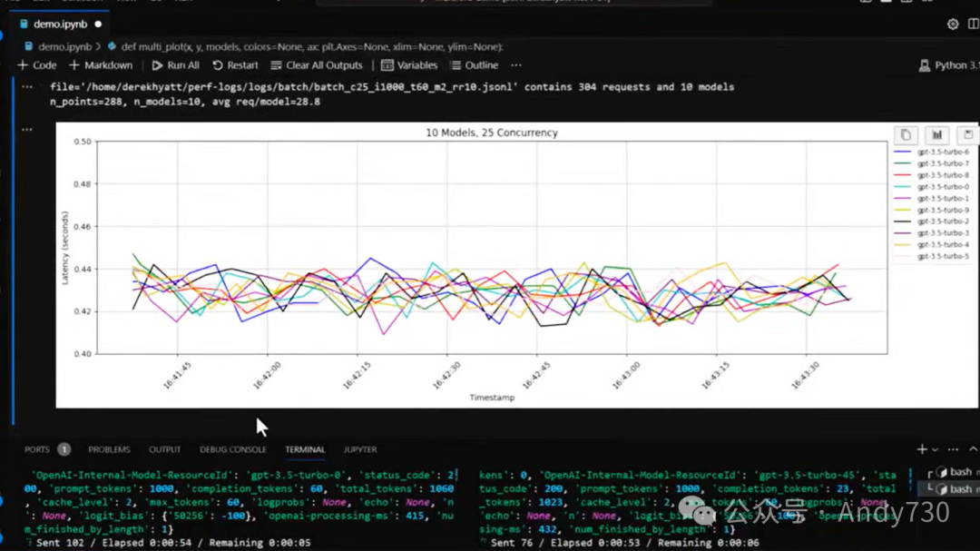Switch to the DEBUG CONSOLE tab
The width and height of the screenshot is (980, 551).
tap(233, 449)
